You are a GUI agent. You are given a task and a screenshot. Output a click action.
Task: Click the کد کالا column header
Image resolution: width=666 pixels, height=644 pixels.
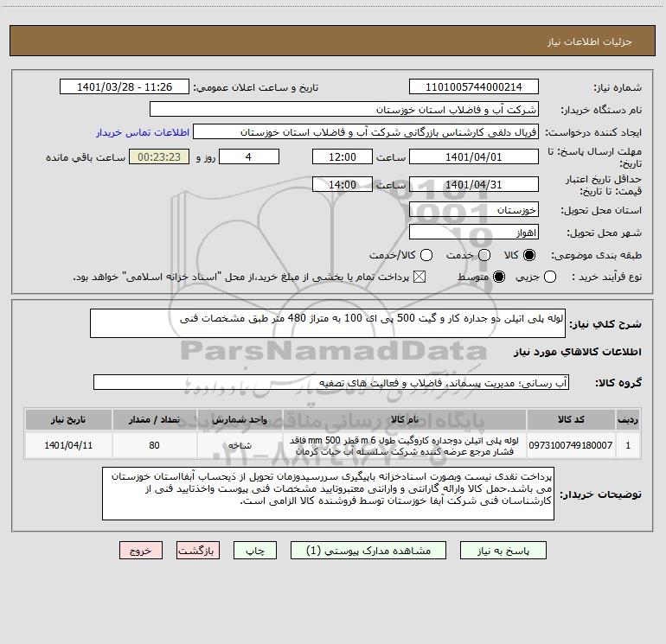[571, 420]
